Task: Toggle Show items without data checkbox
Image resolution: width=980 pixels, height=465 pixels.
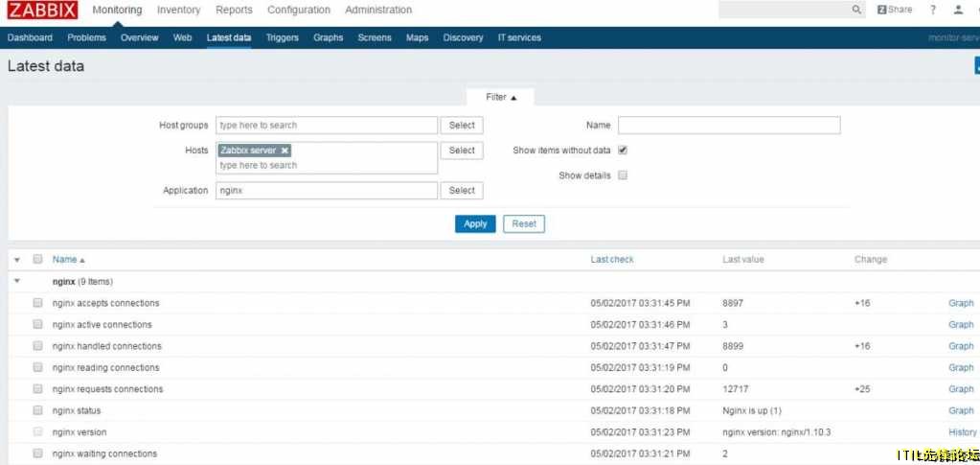Action: point(623,151)
